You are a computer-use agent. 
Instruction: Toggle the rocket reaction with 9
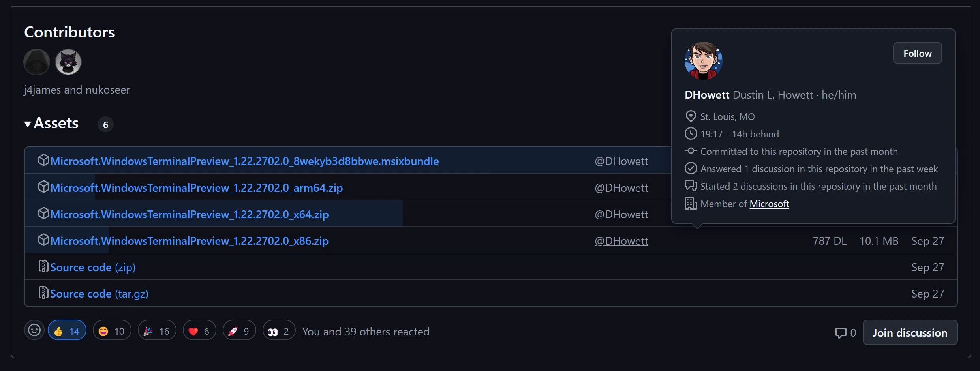click(x=239, y=330)
